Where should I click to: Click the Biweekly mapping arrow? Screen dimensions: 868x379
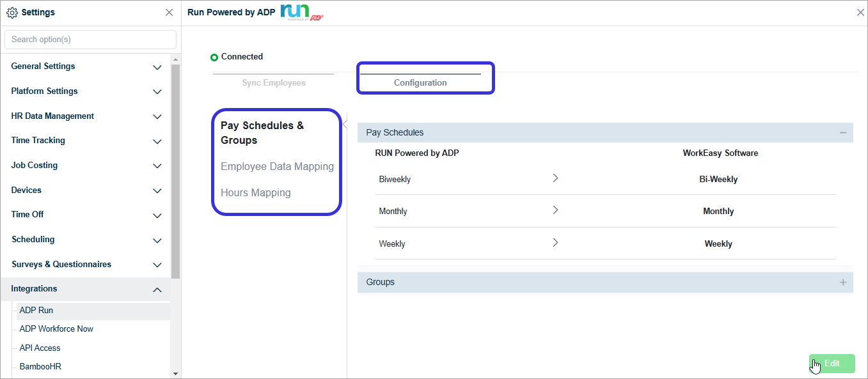tap(555, 178)
